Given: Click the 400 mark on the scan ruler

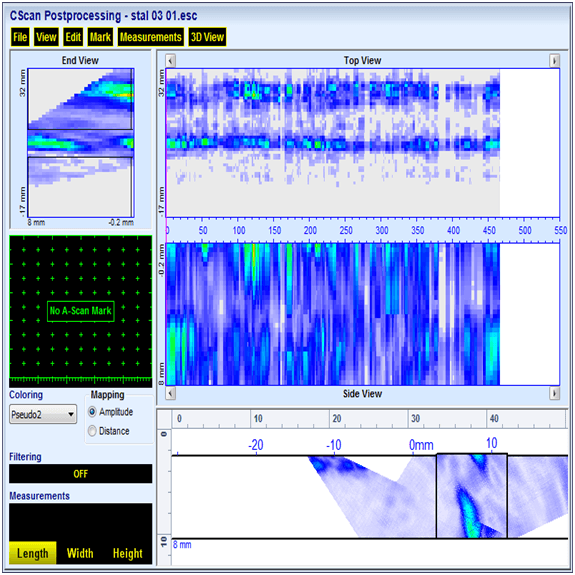Looking at the screenshot, I should (453, 230).
